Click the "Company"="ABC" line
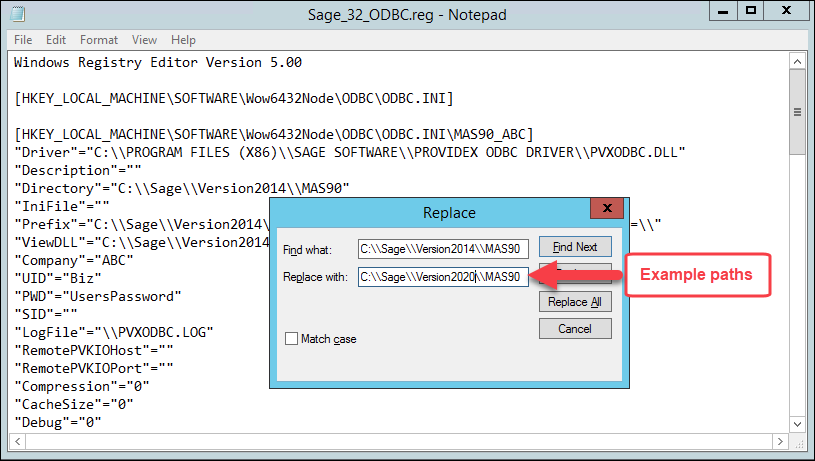The image size is (815, 461). 74,260
